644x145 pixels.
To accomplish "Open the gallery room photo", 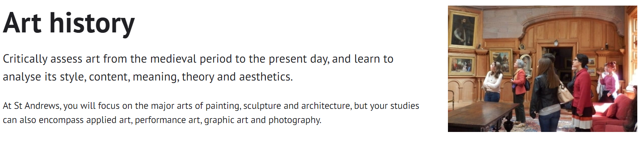I will click(542, 69).
